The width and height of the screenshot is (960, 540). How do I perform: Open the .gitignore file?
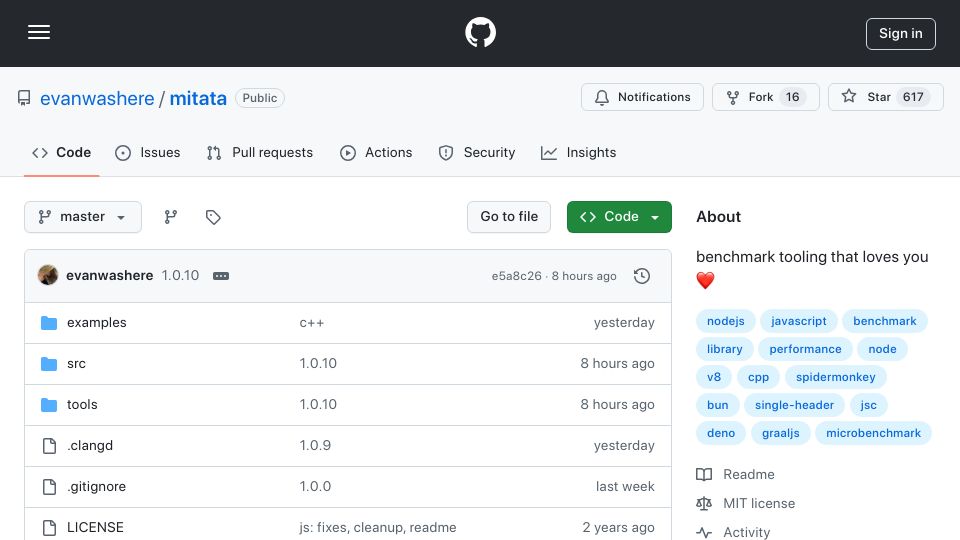pos(97,487)
